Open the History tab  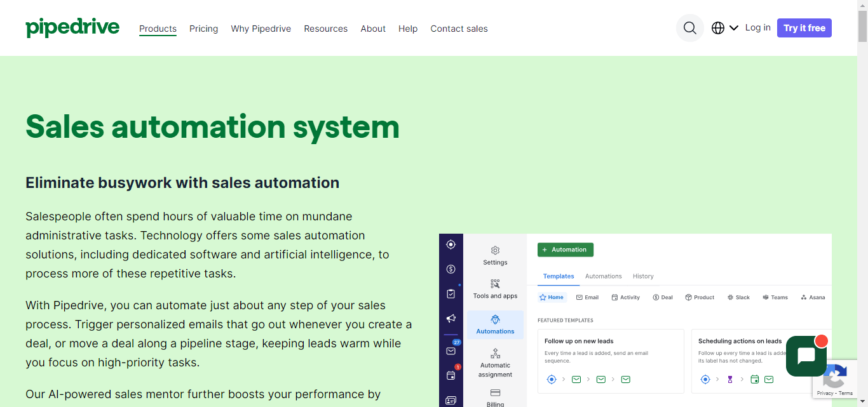643,276
